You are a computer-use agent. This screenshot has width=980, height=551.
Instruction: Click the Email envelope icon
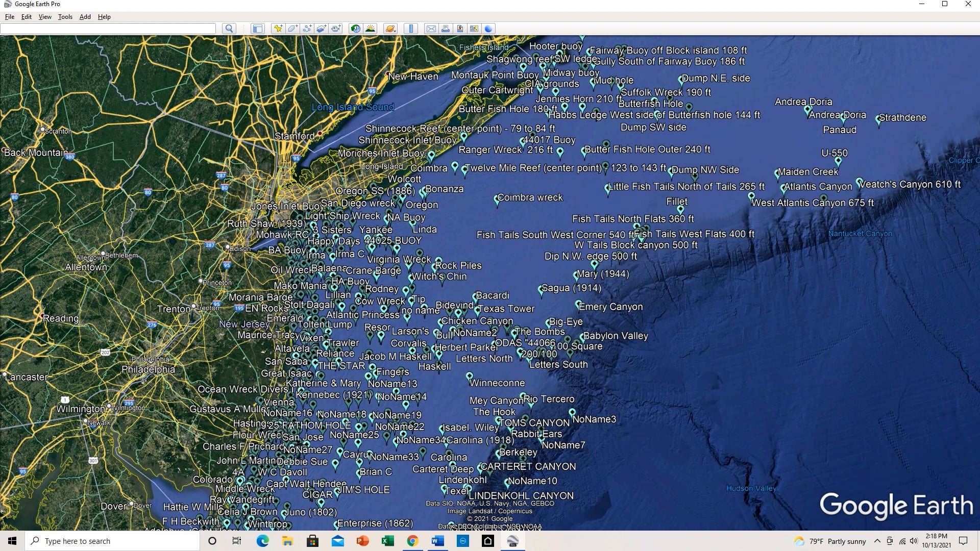click(431, 29)
